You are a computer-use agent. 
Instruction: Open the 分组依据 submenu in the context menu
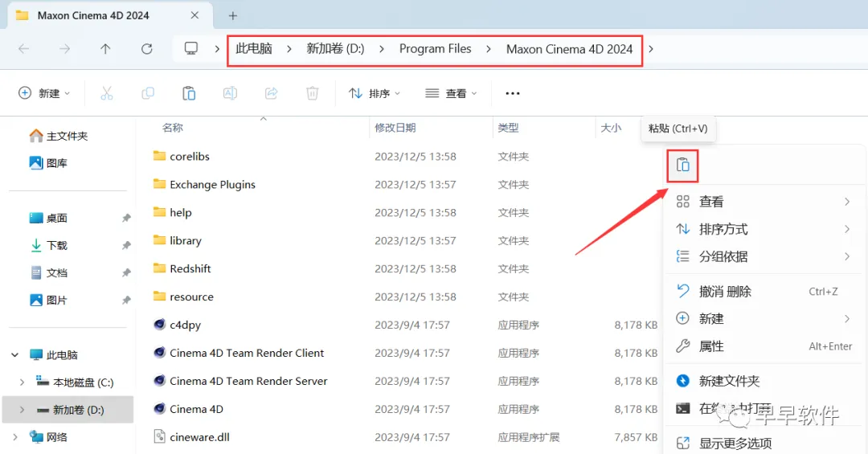click(x=764, y=256)
